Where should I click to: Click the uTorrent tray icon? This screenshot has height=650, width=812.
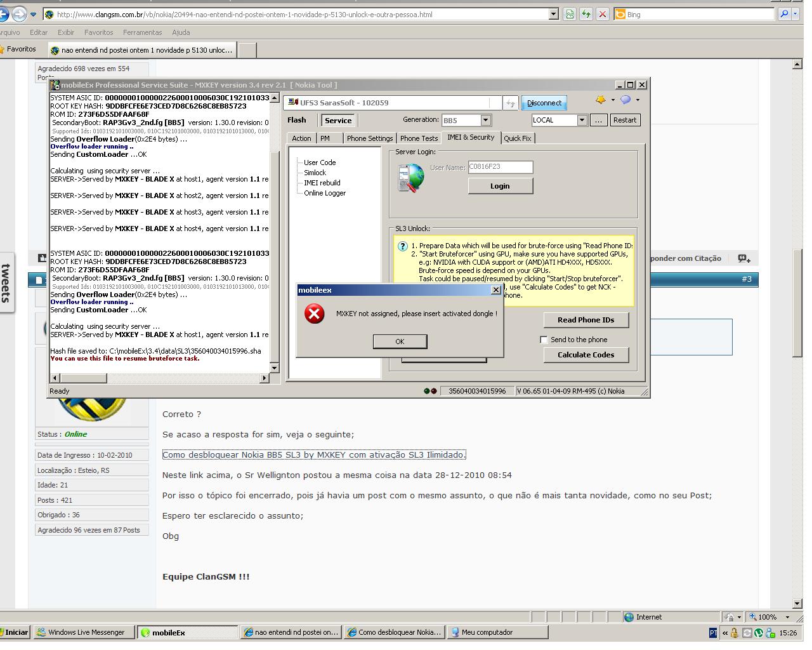(x=758, y=633)
